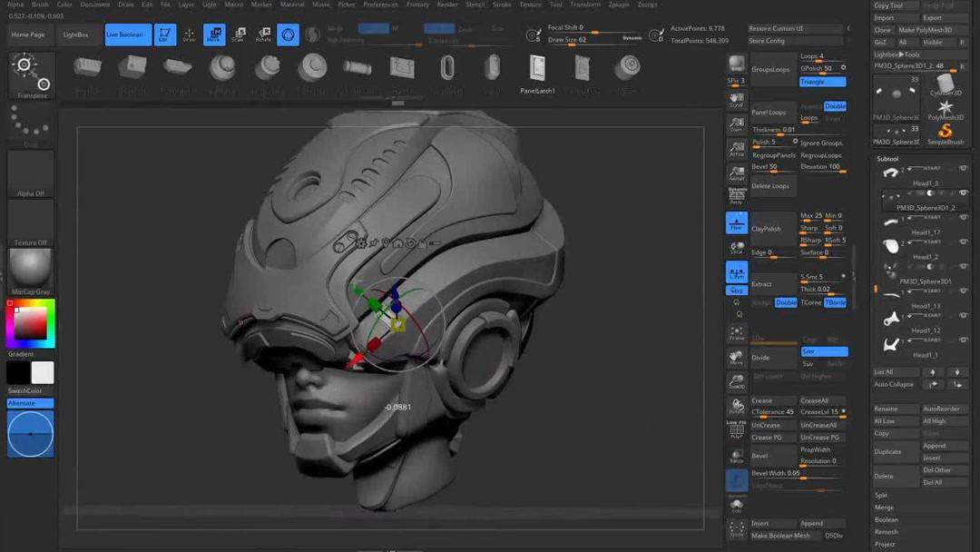Image resolution: width=980 pixels, height=552 pixels.
Task: Switch to Draw mode icon
Action: [x=189, y=34]
